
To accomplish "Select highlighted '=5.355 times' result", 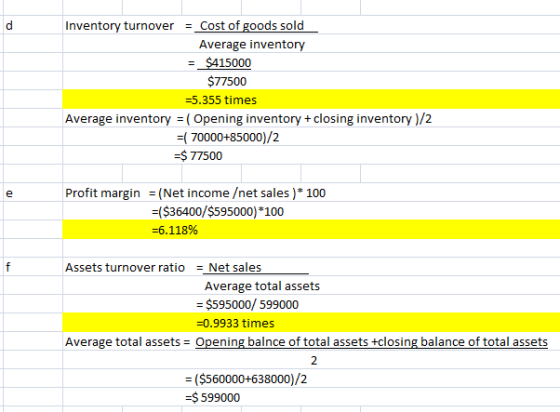I will 221,100.
